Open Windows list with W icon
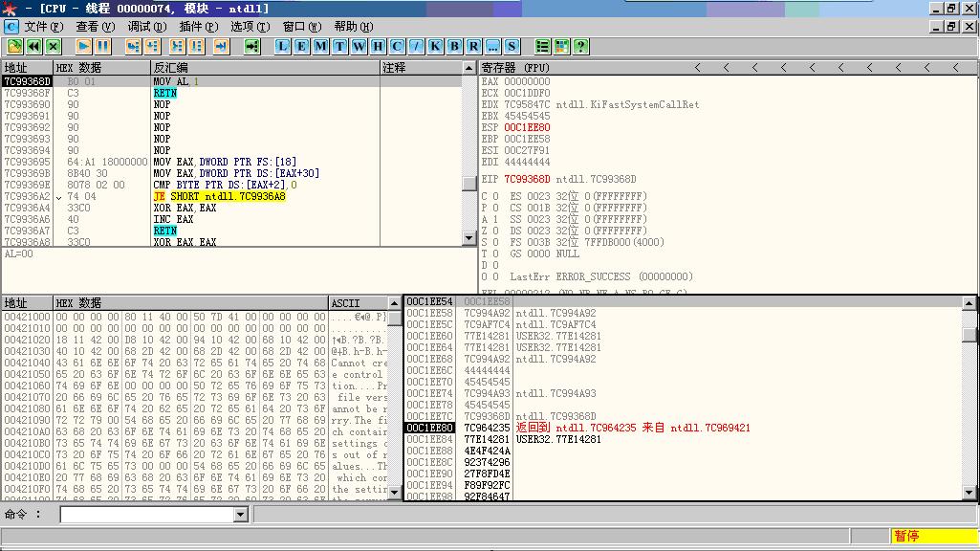980x551 pixels. pyautogui.click(x=359, y=46)
